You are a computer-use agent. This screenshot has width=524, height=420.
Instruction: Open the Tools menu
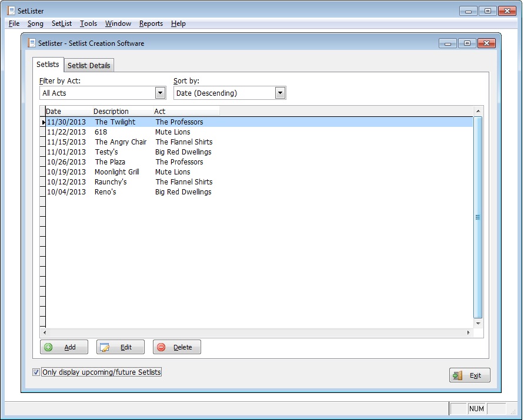tap(88, 23)
